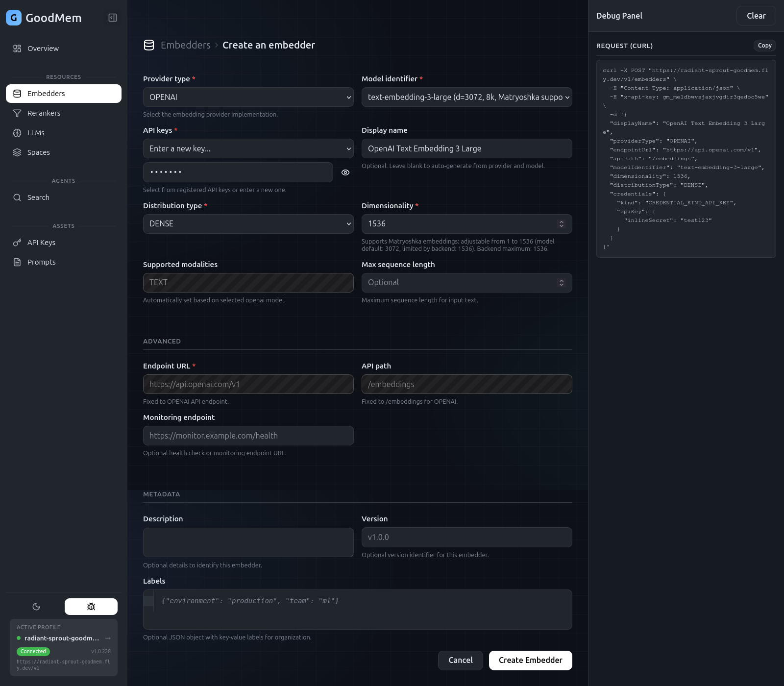
Task: Open the Embedders section in sidebar
Action: click(46, 93)
